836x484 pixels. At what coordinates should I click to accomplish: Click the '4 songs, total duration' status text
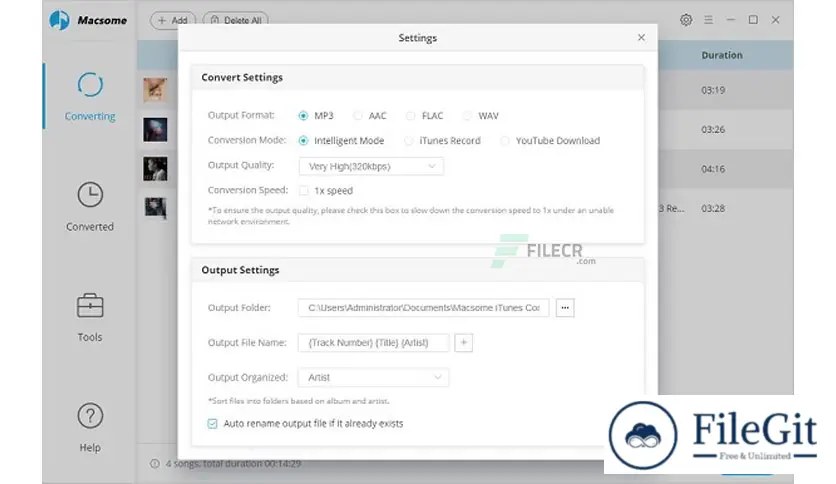click(x=233, y=464)
